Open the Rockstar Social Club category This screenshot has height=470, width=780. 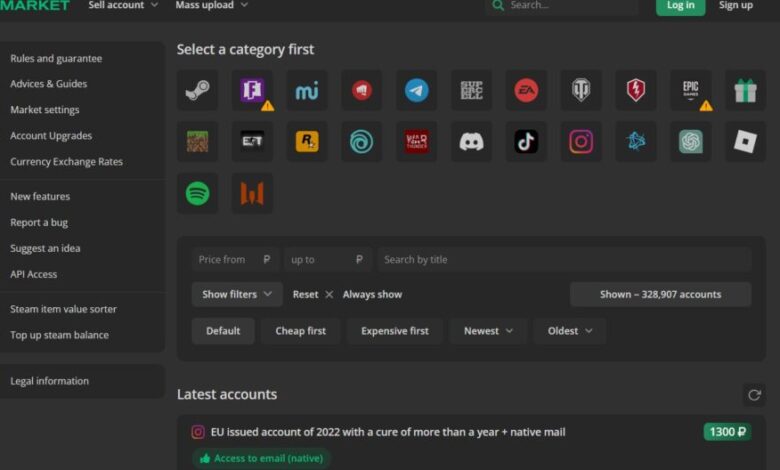click(307, 142)
